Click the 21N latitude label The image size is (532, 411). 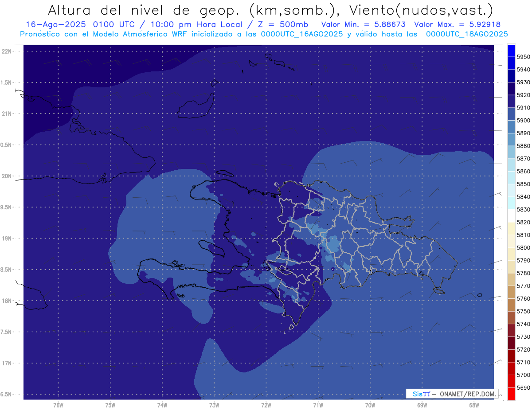pyautogui.click(x=7, y=114)
